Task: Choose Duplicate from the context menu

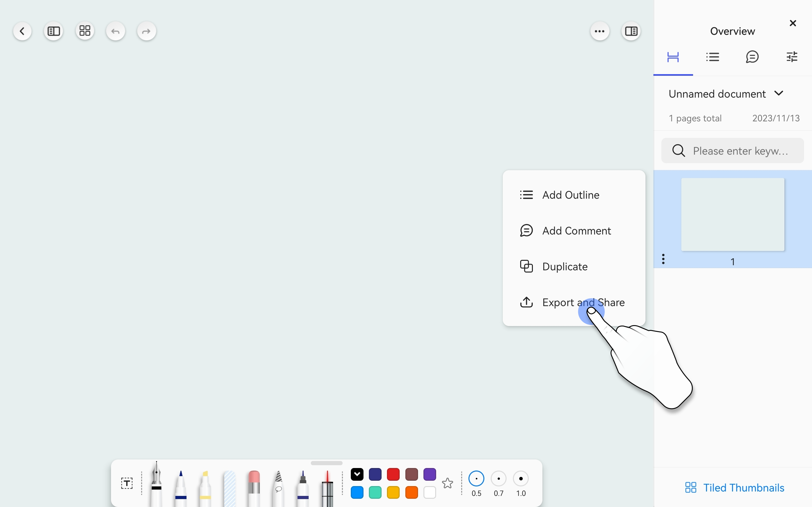Action: 565,266
